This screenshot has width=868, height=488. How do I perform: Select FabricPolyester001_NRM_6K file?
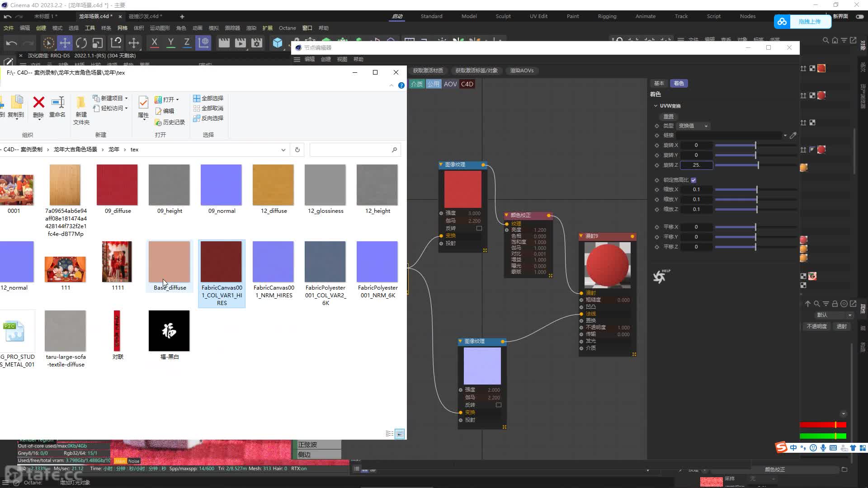click(377, 270)
